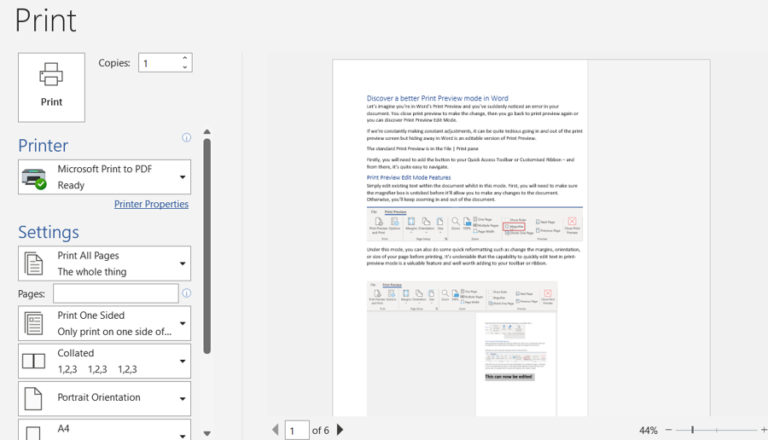The image size is (768, 440).
Task: Click the printer info icon
Action: 186,138
